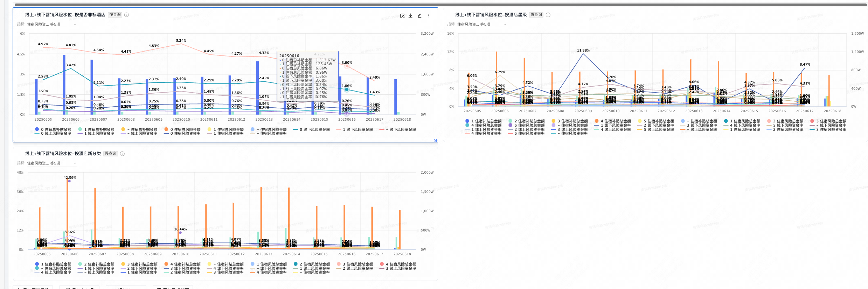Click orange swatch of 4 住宿补贴总金额 in 星级 legend
868x289 pixels.
click(597, 121)
